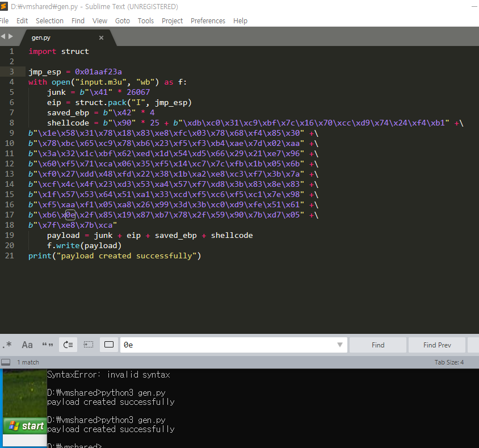Click line number 3 in gutter

pyautogui.click(x=11, y=72)
